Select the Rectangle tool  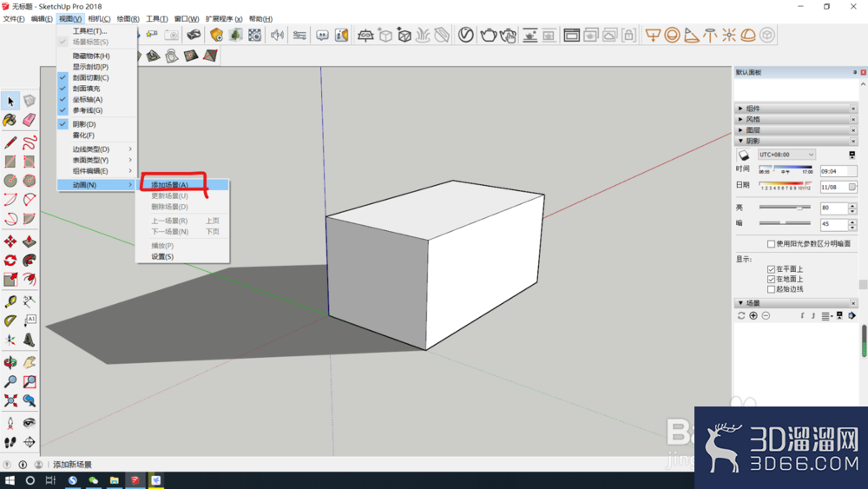tap(10, 162)
